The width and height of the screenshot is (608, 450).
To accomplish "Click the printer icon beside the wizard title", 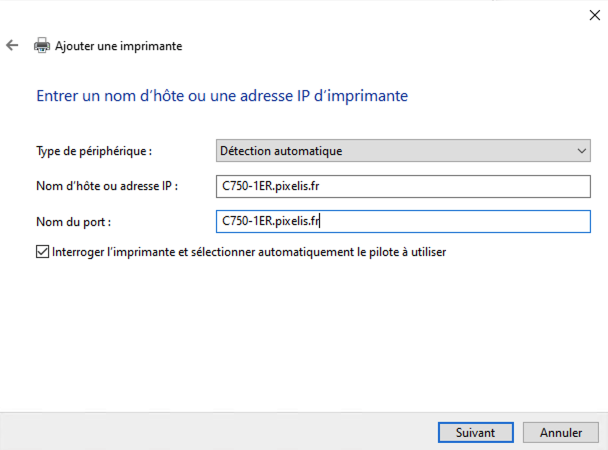I will pos(42,46).
